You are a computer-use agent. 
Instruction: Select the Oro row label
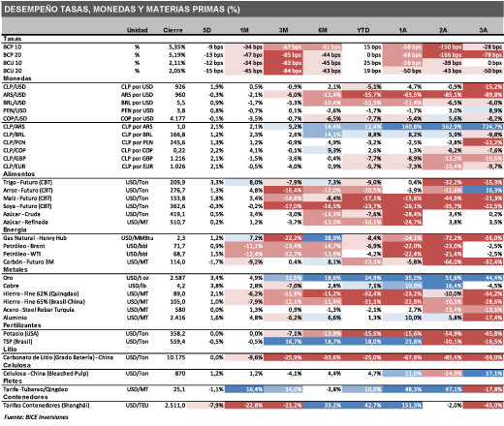(8, 278)
